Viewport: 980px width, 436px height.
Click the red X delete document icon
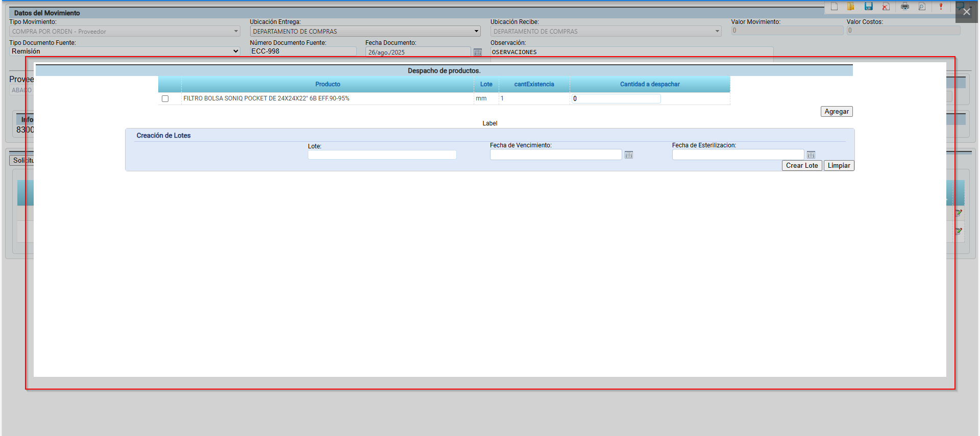[x=886, y=7]
